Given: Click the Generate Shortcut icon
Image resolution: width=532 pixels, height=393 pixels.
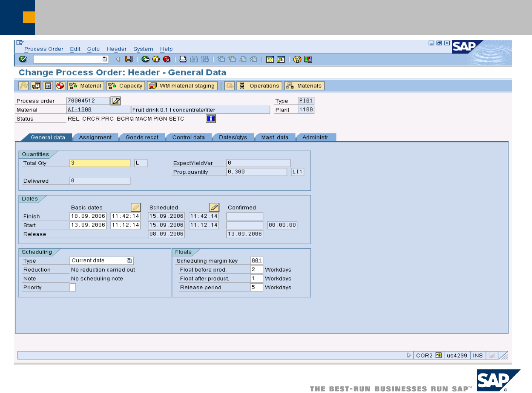Looking at the screenshot, I should coord(281,59).
